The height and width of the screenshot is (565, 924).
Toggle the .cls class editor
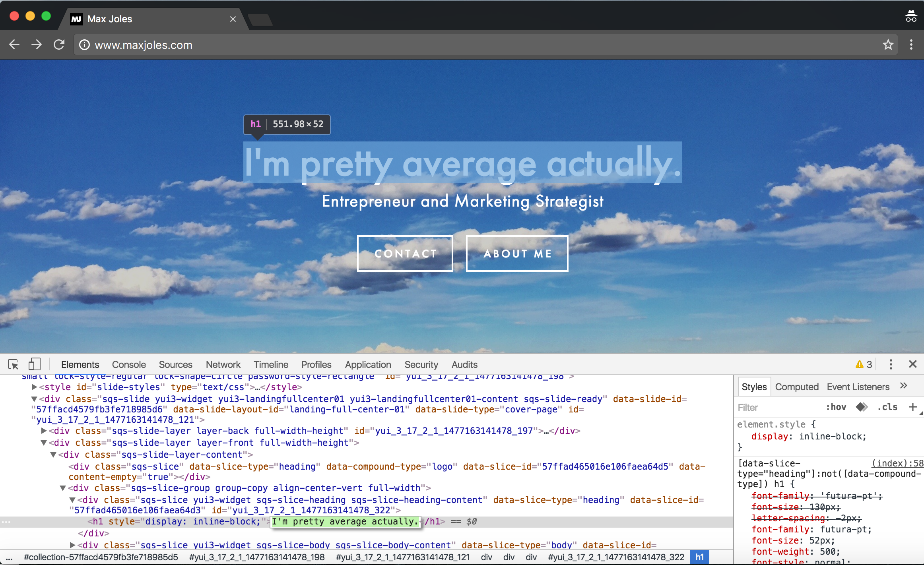[887, 407]
